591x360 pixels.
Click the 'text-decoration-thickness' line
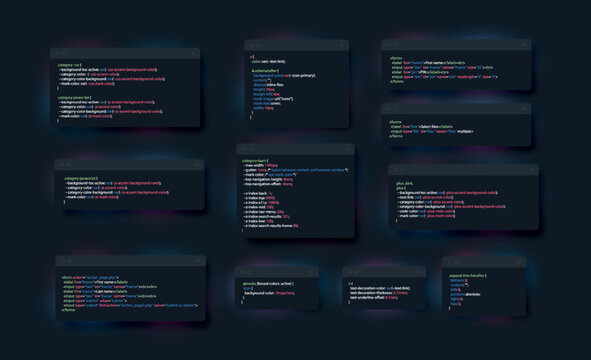tap(379, 293)
